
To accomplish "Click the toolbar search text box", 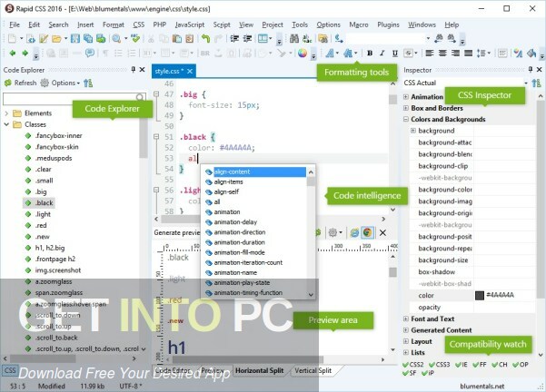I will tap(388, 38).
